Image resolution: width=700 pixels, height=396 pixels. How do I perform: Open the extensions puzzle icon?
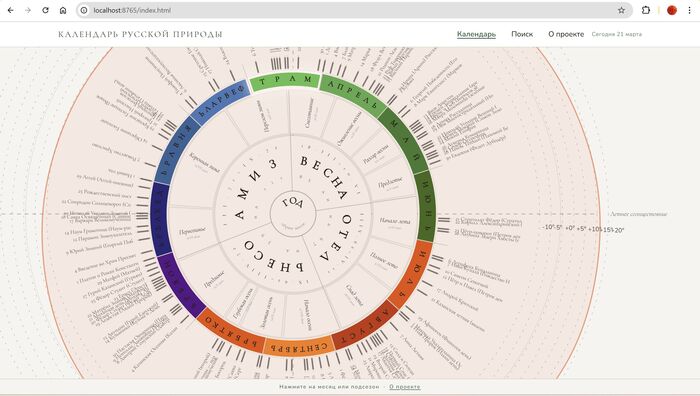[x=646, y=10]
